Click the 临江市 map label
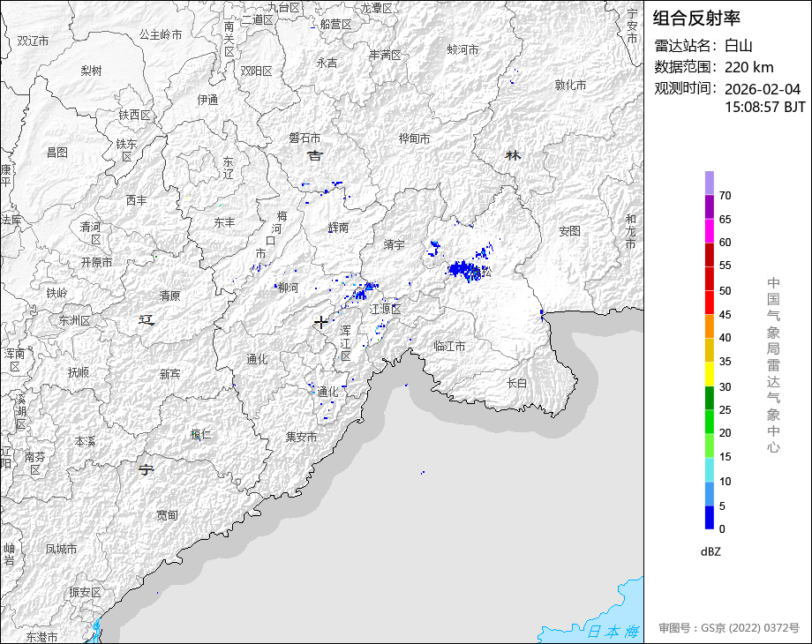812x644 pixels. [x=449, y=346]
